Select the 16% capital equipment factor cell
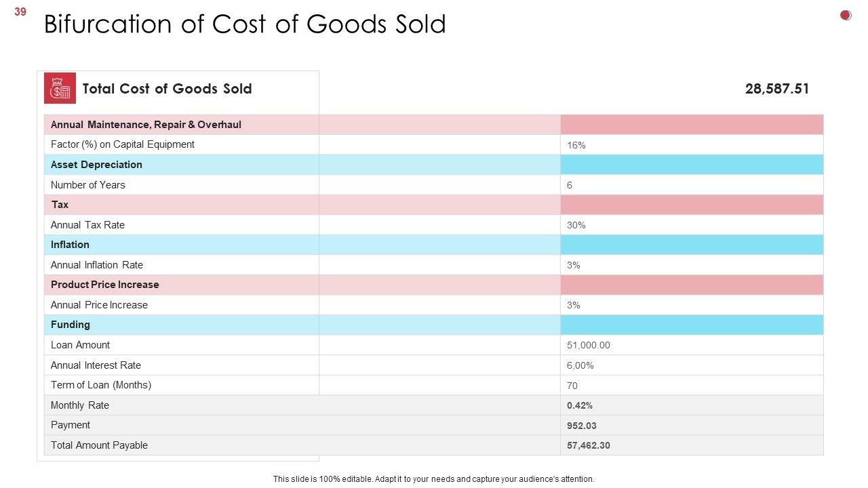Screen dimensions: 868x488 pos(576,145)
